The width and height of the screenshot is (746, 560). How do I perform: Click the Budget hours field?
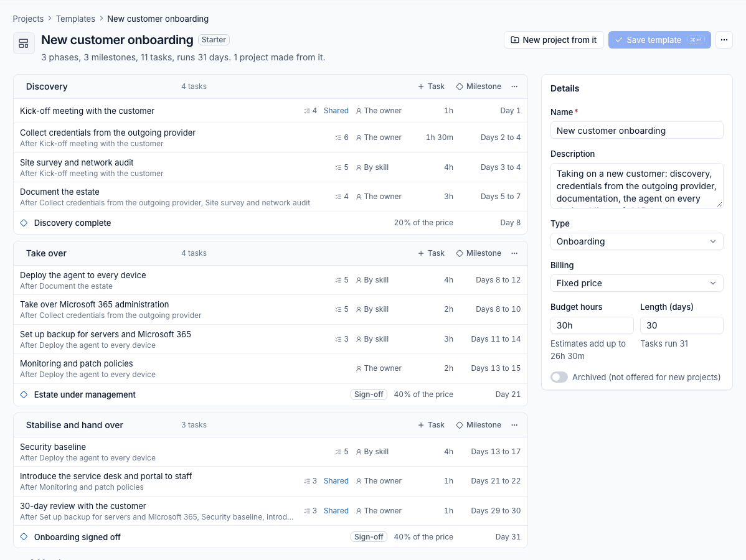tap(592, 325)
